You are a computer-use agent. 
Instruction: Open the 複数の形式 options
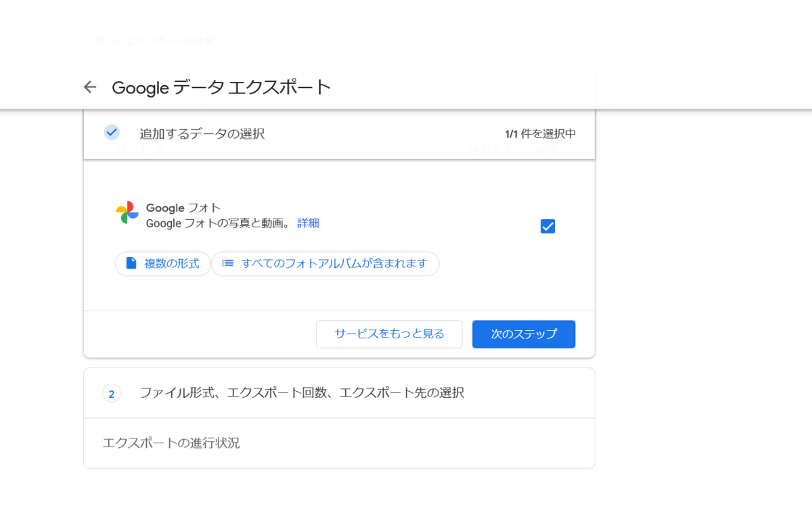pyautogui.click(x=162, y=264)
